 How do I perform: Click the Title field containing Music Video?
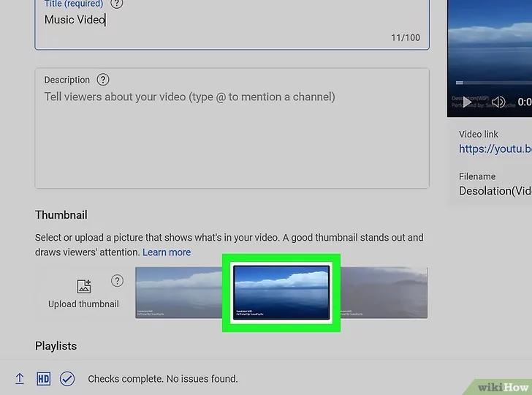pos(219,20)
